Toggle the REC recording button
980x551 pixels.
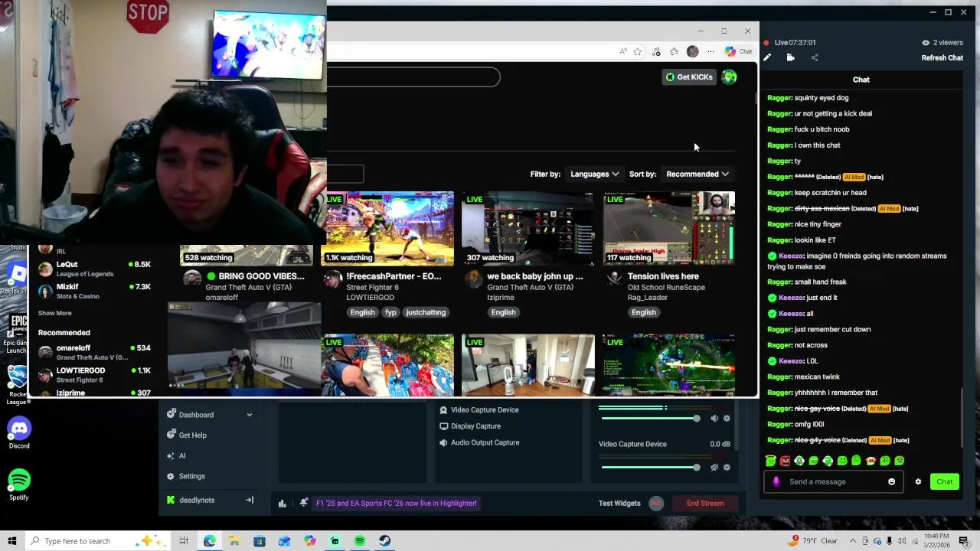click(656, 503)
